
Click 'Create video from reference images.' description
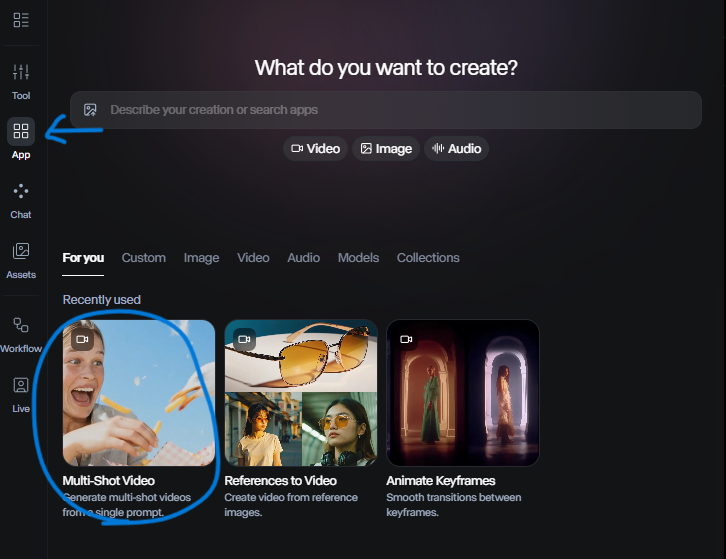(291, 505)
